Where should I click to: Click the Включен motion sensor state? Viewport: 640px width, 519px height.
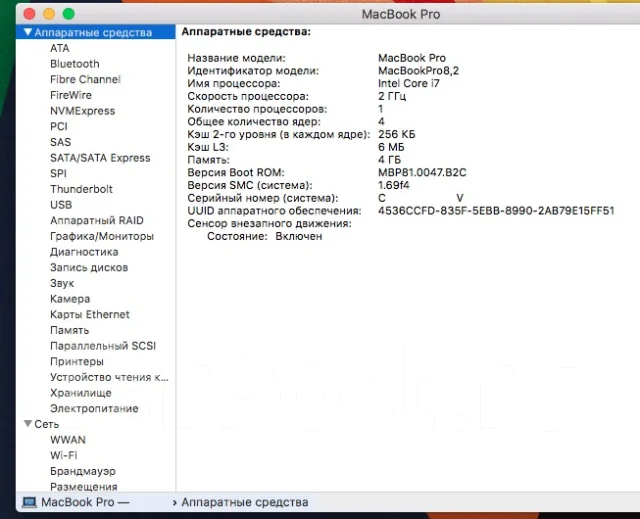tap(299, 236)
